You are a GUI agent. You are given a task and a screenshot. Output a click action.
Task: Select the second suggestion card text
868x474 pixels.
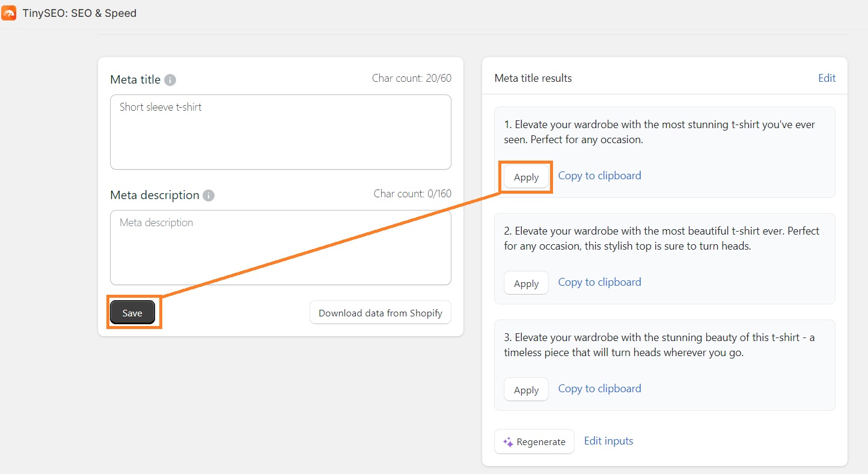[661, 238]
